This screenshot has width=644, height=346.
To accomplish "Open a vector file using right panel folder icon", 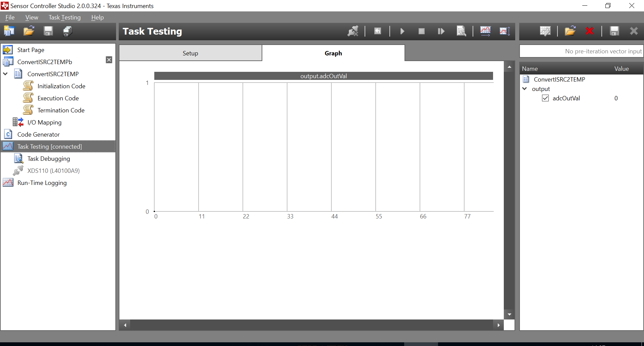I will [570, 31].
